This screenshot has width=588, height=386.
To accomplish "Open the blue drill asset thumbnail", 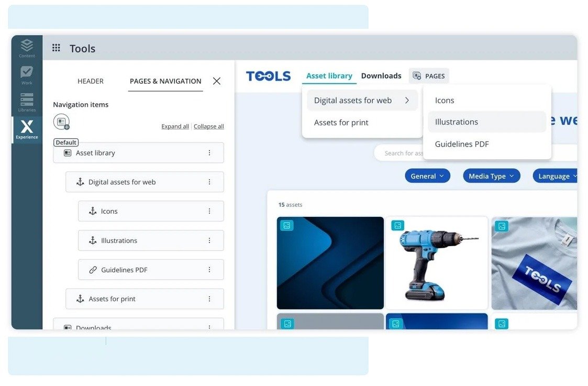I will coord(437,263).
